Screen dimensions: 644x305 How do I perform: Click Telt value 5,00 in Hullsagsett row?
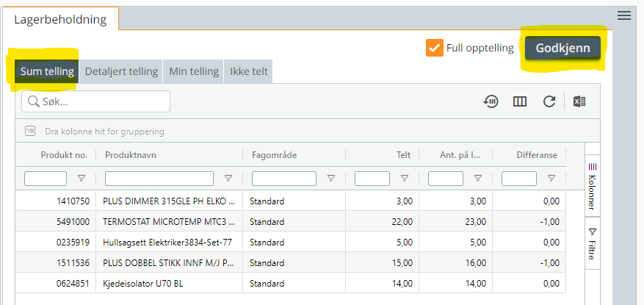pyautogui.click(x=405, y=243)
